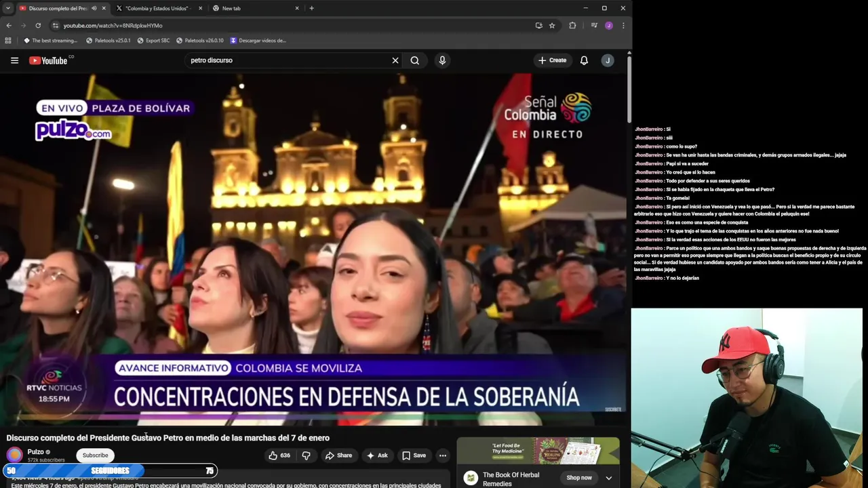Image resolution: width=868 pixels, height=488 pixels.
Task: Open a new browser tab with plus
Action: coord(311,8)
